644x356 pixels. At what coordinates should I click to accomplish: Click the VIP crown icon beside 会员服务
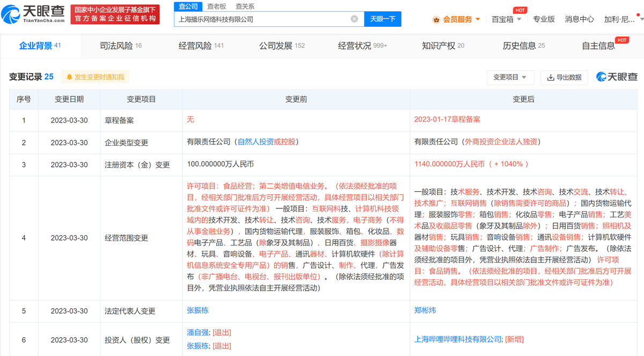(436, 19)
